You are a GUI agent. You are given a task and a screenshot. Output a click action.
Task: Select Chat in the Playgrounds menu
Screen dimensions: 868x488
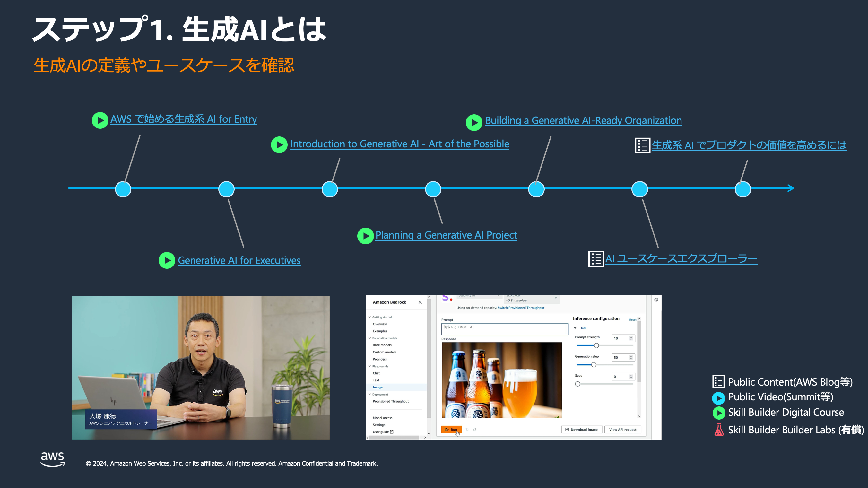376,373
